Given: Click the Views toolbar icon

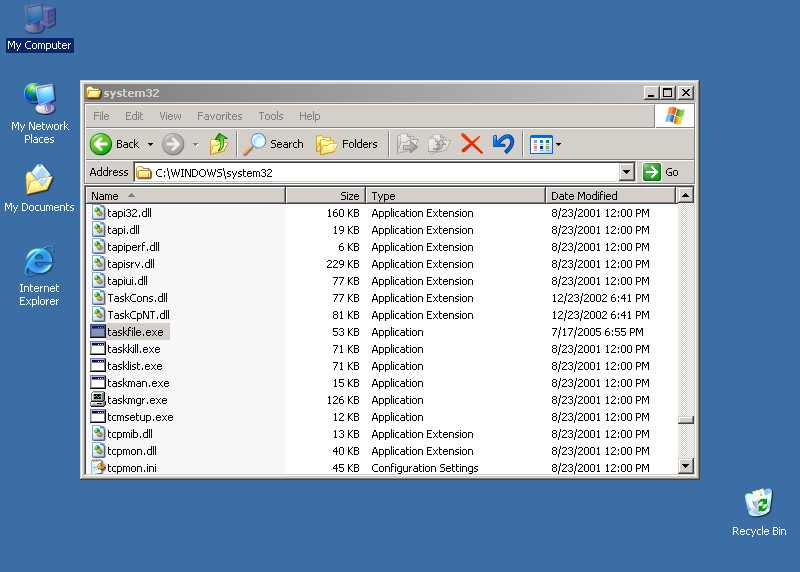Looking at the screenshot, I should tap(541, 144).
